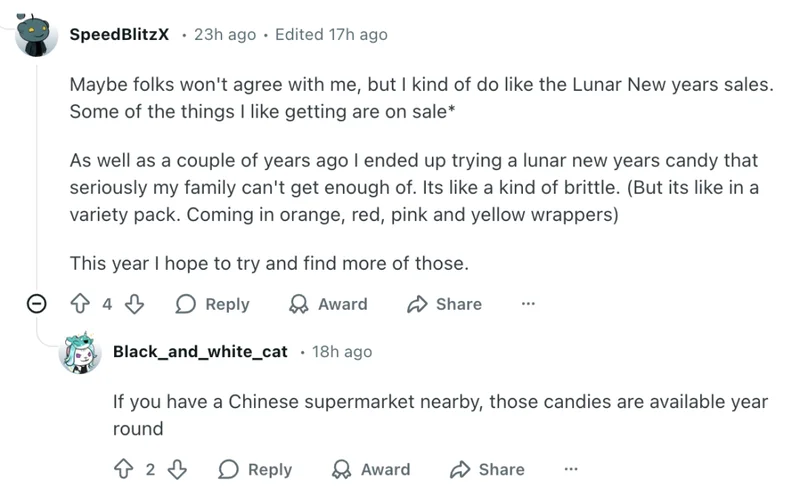
Task: Give an award to SpeedBlitzX's comment
Action: coord(327,304)
